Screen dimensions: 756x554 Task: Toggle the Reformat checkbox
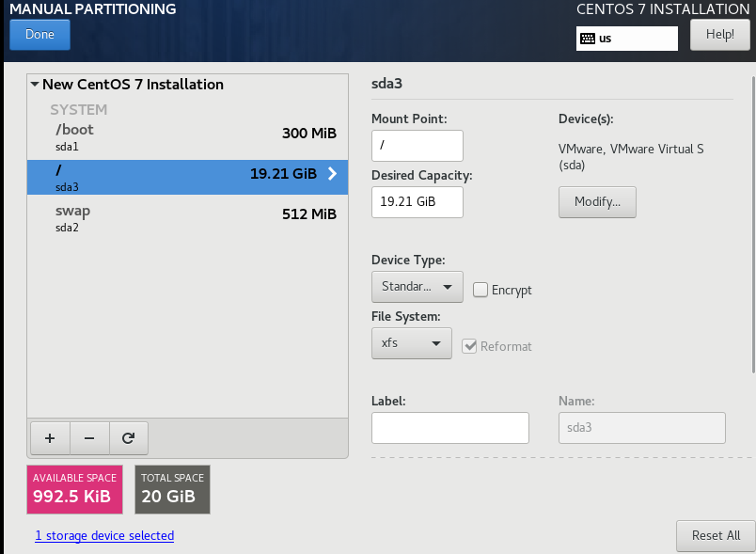[x=469, y=346]
